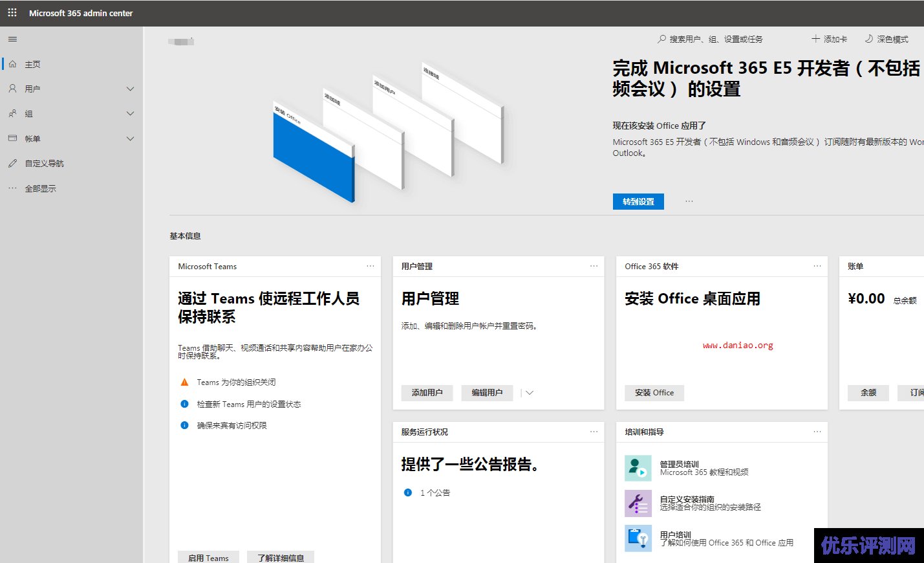The width and height of the screenshot is (924, 563).
Task: Click the plus icon beside 添加卡
Action: (x=815, y=39)
